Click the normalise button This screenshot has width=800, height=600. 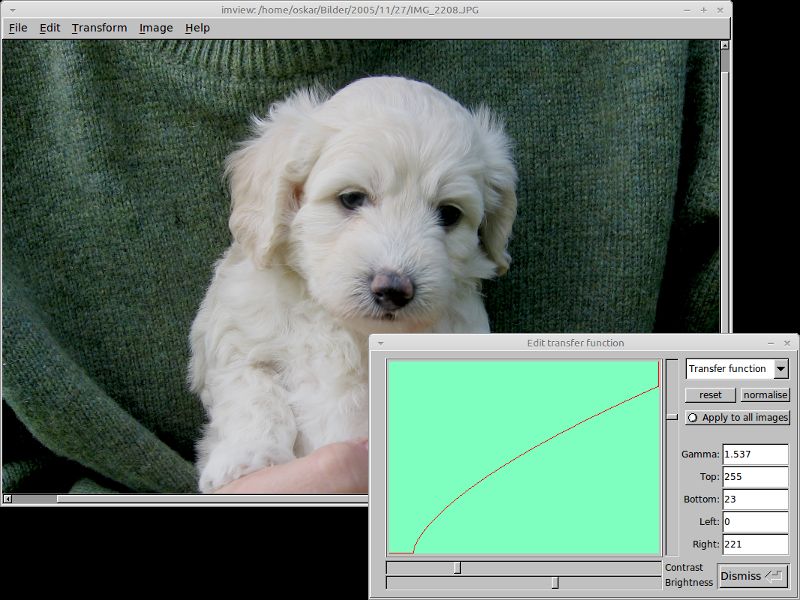765,395
